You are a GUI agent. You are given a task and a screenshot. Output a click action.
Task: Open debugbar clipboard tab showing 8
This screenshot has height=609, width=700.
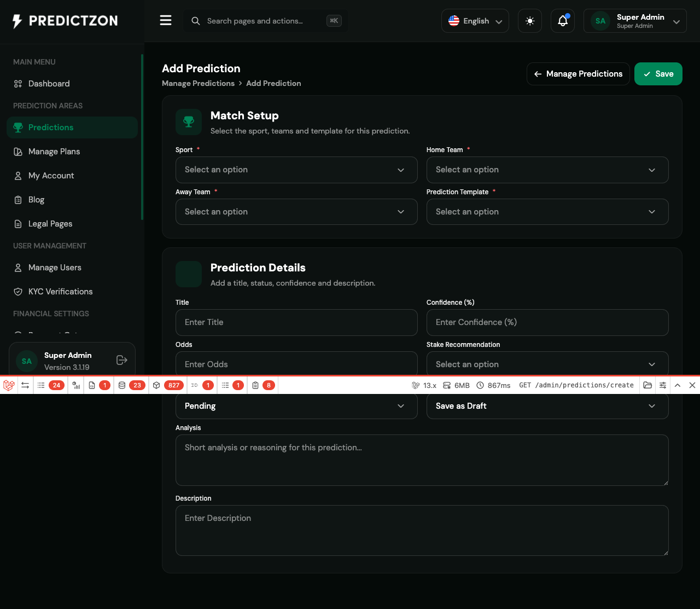pos(262,385)
